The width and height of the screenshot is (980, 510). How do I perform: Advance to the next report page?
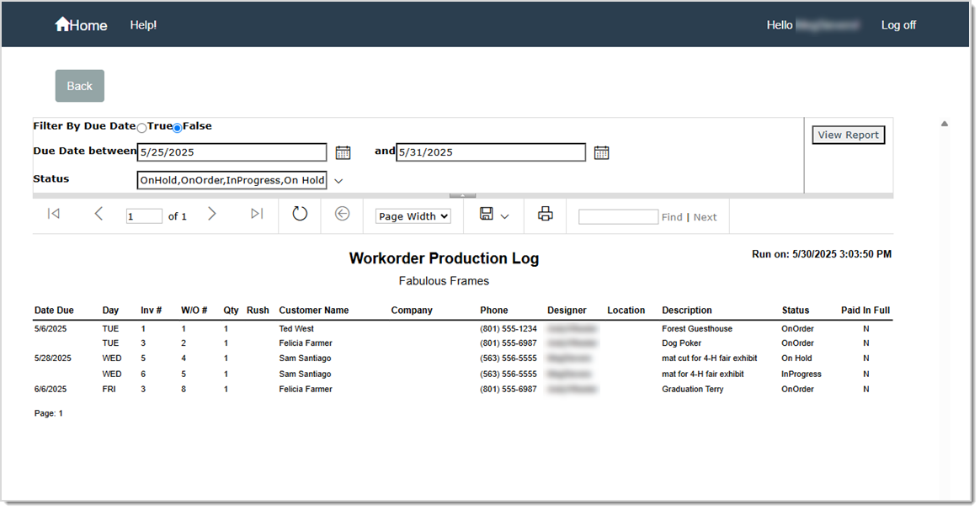coord(212,215)
